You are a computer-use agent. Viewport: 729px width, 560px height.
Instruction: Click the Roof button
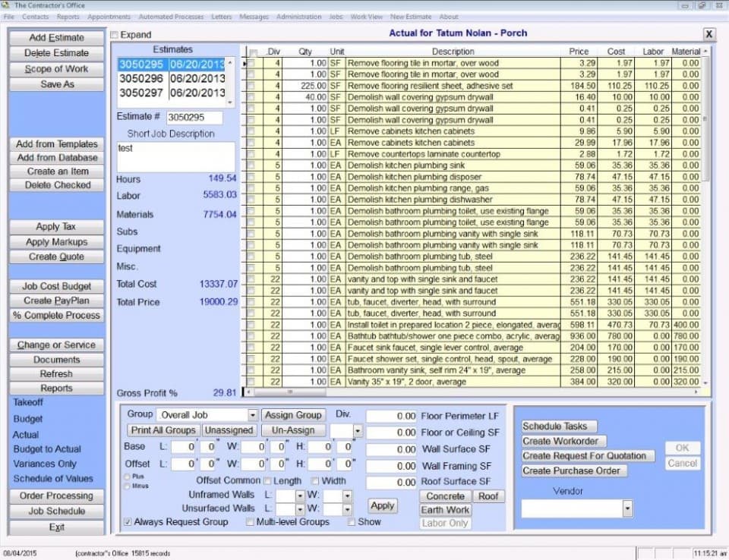click(x=488, y=496)
